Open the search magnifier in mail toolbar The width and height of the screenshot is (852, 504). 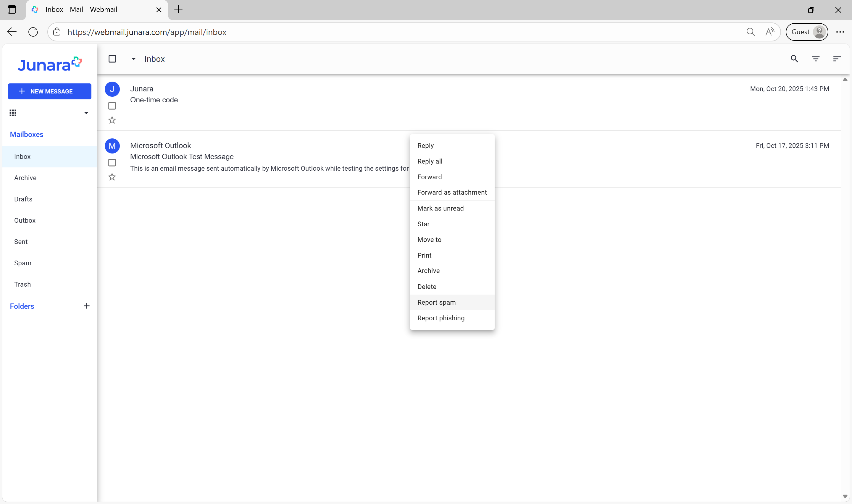pos(794,59)
